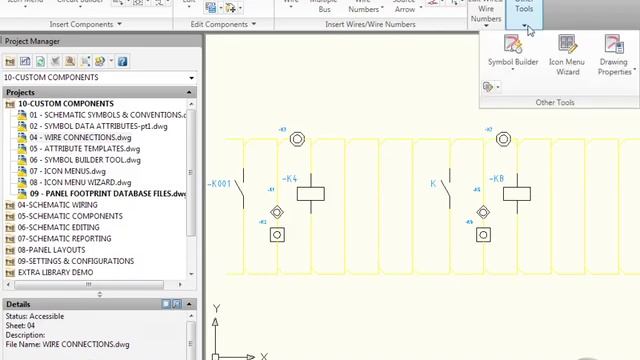Click the Project Manager title bar
This screenshot has height=360, width=640.
101,41
